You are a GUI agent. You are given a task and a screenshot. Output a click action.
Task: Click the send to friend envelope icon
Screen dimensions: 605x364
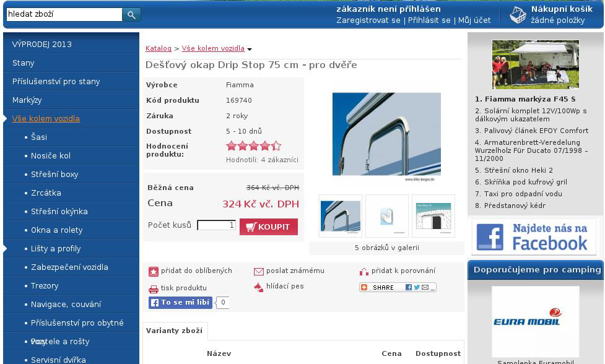258,272
